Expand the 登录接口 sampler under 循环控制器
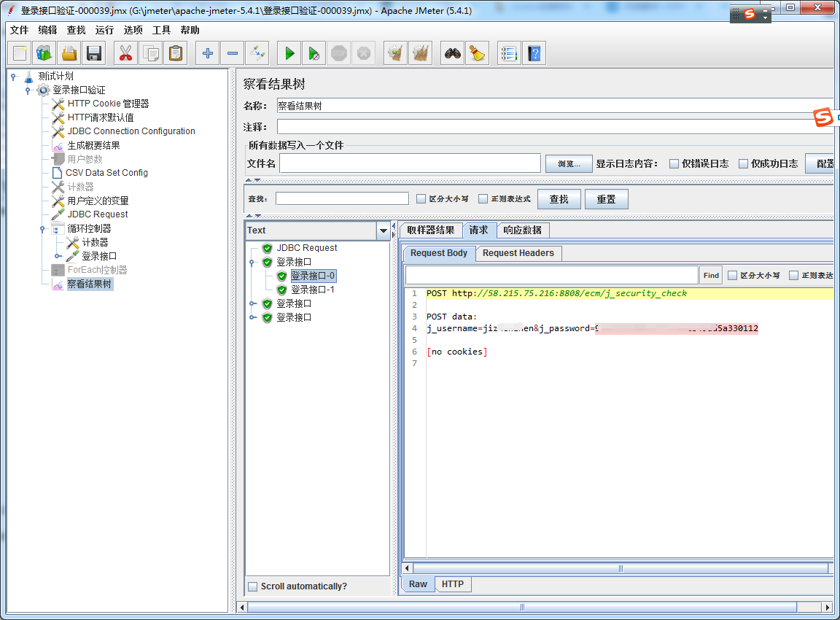Image resolution: width=840 pixels, height=620 pixels. pyautogui.click(x=58, y=256)
